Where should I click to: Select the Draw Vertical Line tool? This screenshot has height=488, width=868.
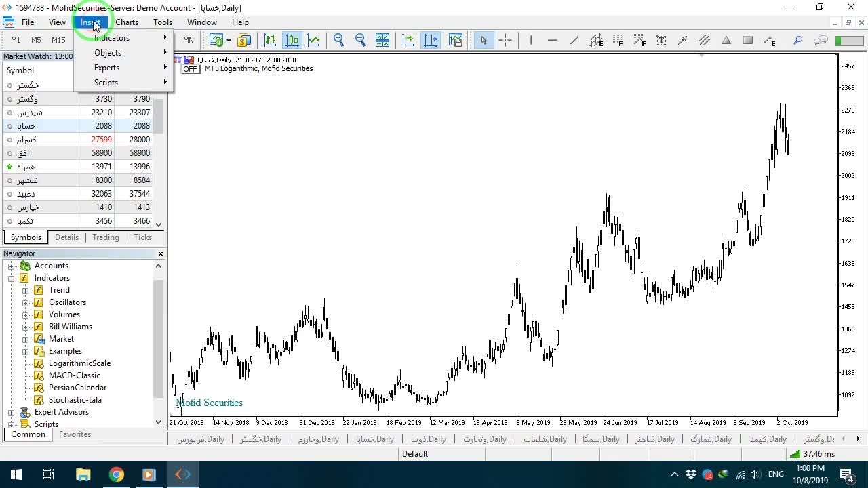(530, 40)
